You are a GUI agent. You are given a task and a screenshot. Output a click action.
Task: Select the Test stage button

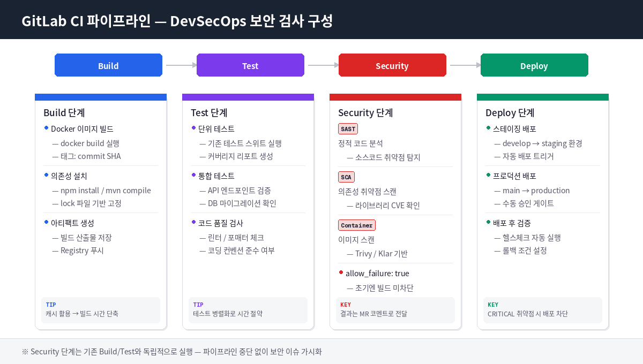click(x=250, y=65)
